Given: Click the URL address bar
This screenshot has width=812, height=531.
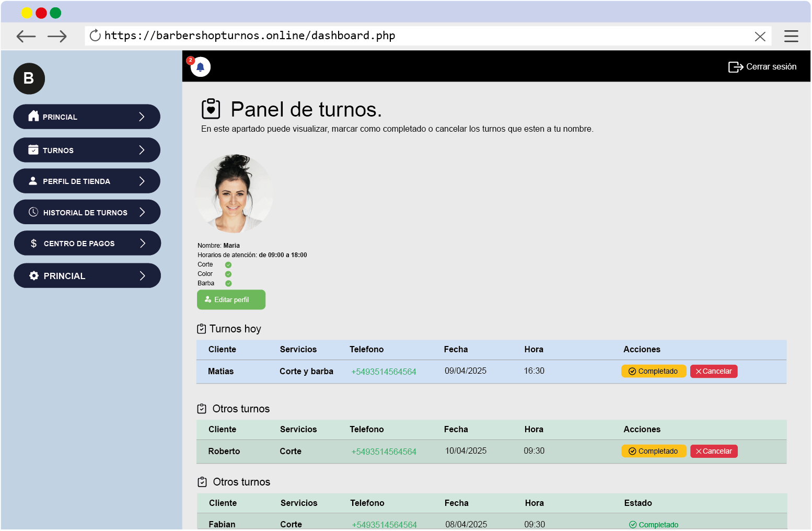Looking at the screenshot, I should point(418,36).
